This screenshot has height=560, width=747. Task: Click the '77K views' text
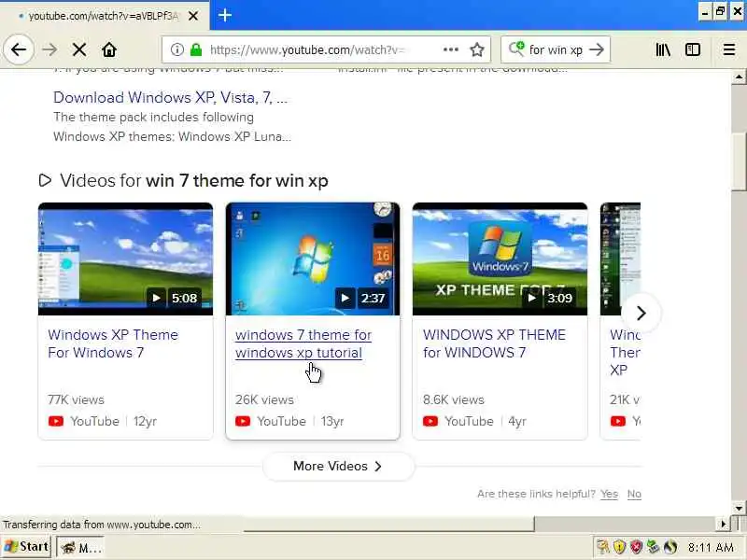(76, 399)
